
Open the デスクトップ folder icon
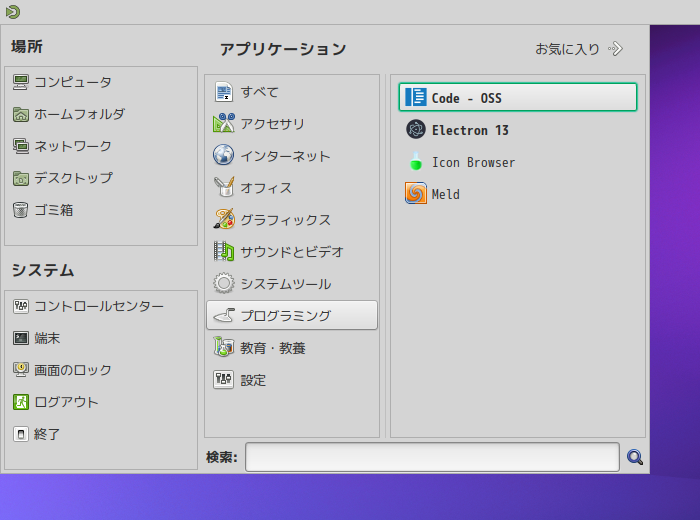click(x=21, y=178)
